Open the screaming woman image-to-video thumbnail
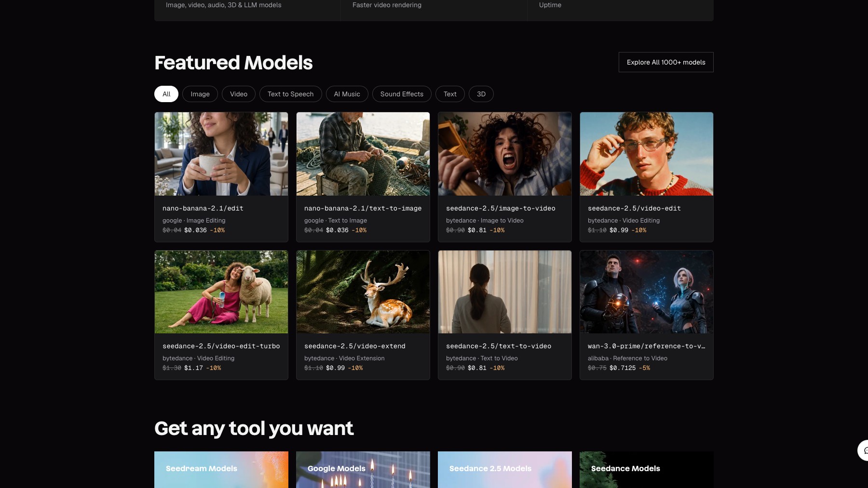This screenshot has width=868, height=488. click(x=505, y=154)
